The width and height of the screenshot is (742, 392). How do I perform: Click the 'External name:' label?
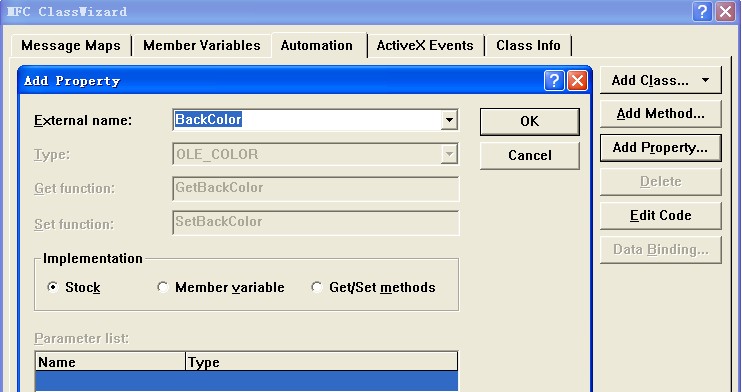click(x=83, y=120)
